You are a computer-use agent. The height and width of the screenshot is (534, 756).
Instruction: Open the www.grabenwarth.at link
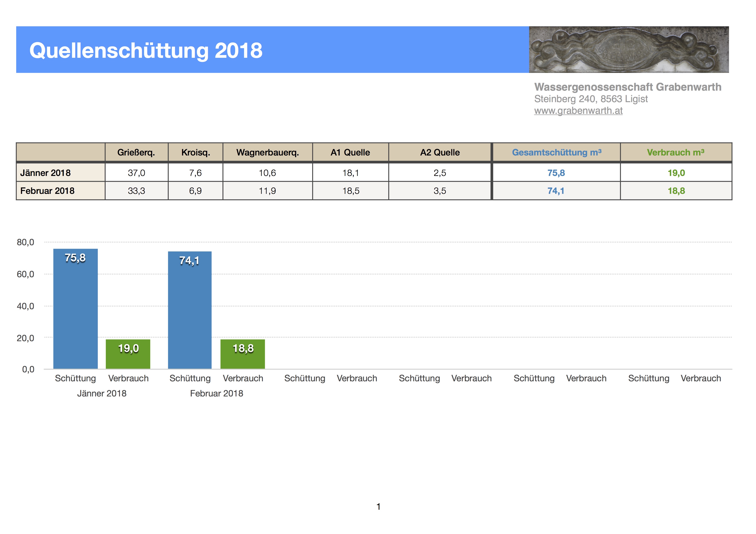click(578, 111)
